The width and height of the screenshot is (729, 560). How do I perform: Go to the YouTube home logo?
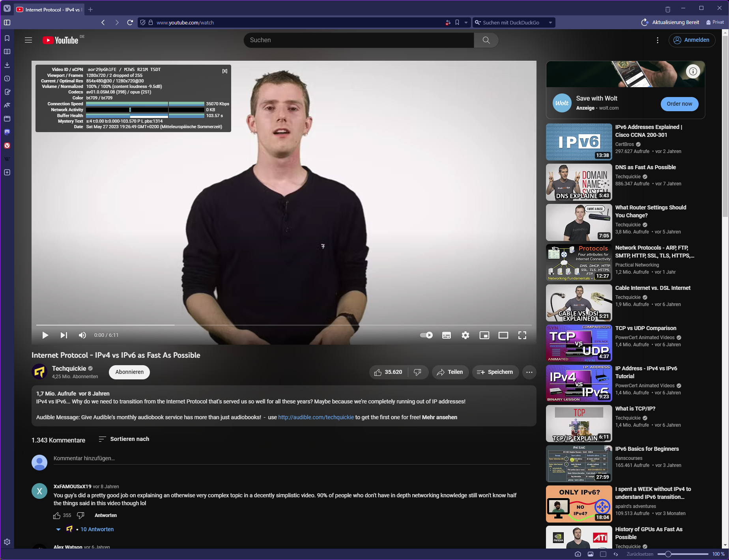[61, 40]
